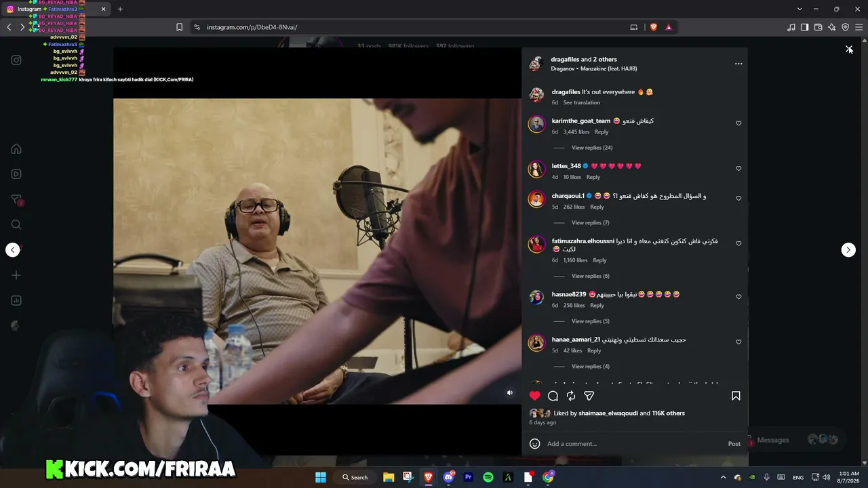Screen dimensions: 868x488
Task: Expand View replies (24)
Action: pyautogui.click(x=592, y=148)
